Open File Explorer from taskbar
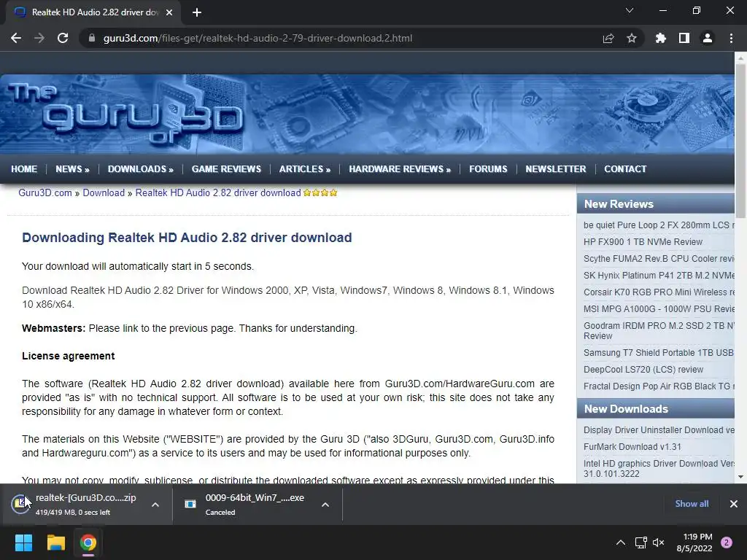The image size is (747, 560). tap(55, 542)
